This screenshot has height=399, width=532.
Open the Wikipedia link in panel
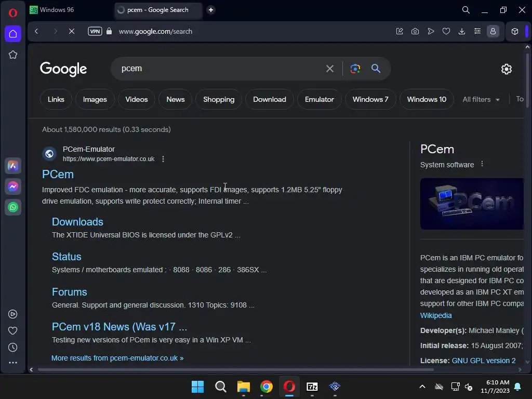click(436, 315)
